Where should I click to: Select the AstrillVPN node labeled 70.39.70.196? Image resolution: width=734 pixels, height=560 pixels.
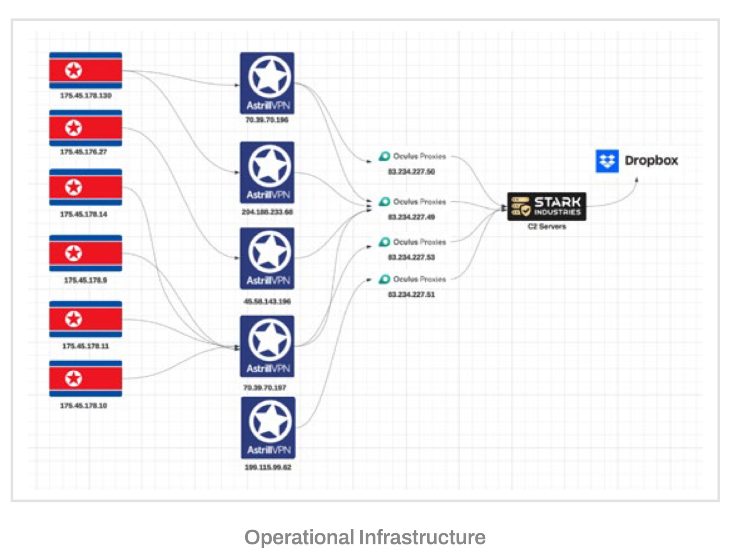(x=267, y=83)
